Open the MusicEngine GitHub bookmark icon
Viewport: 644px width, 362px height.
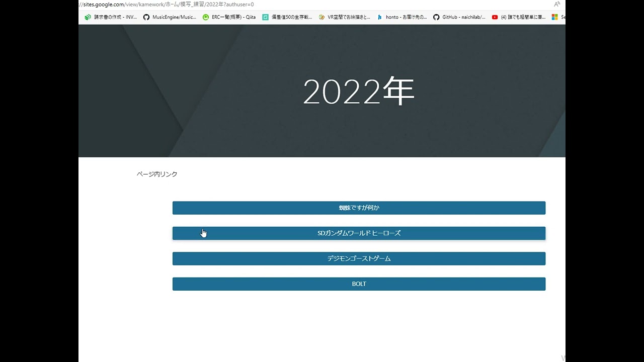coord(146,17)
